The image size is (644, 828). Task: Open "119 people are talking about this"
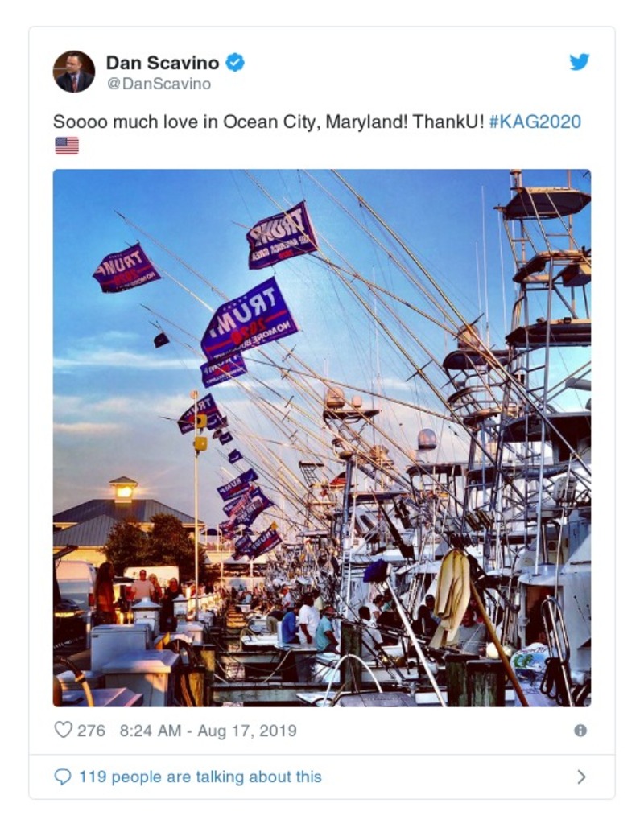tap(200, 777)
